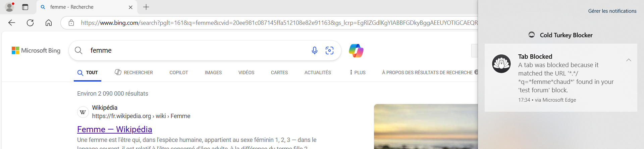Click 'Environ 2 090 000 résultats' text
The width and height of the screenshot is (644, 149).
pos(113,94)
